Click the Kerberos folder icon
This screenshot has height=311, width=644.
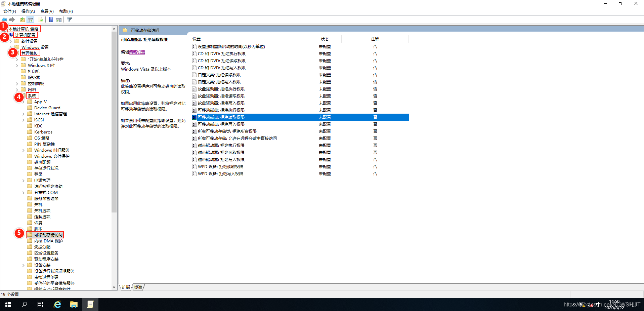point(30,132)
